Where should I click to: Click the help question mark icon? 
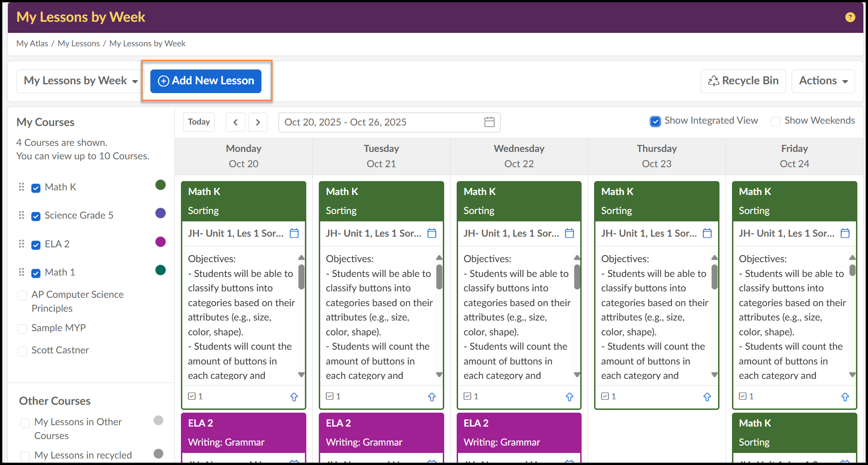(x=850, y=17)
